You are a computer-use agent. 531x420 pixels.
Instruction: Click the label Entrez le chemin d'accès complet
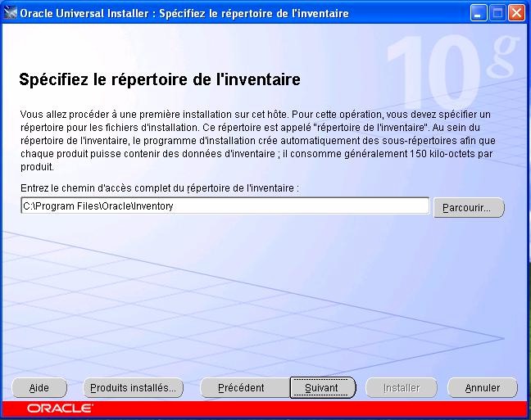160,187
